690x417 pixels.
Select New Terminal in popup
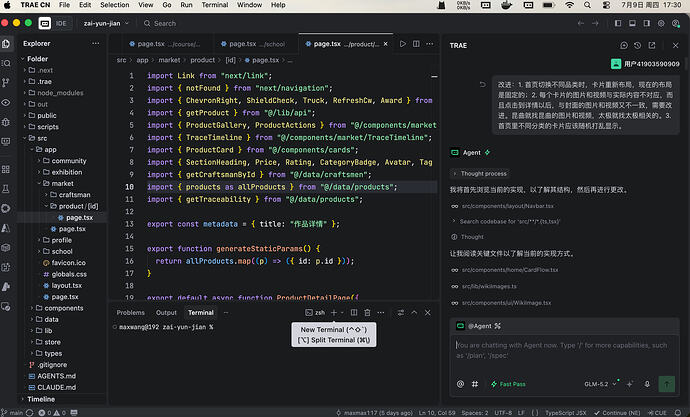[334, 329]
